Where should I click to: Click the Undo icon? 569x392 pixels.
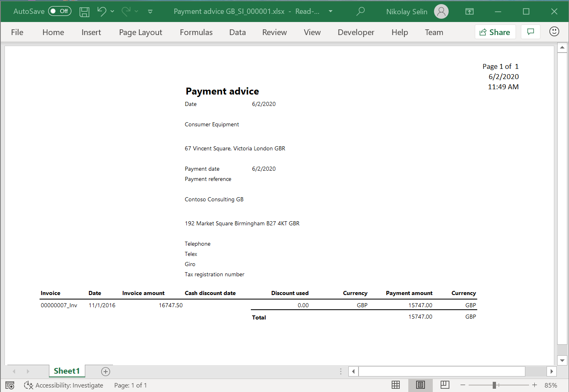(x=102, y=11)
